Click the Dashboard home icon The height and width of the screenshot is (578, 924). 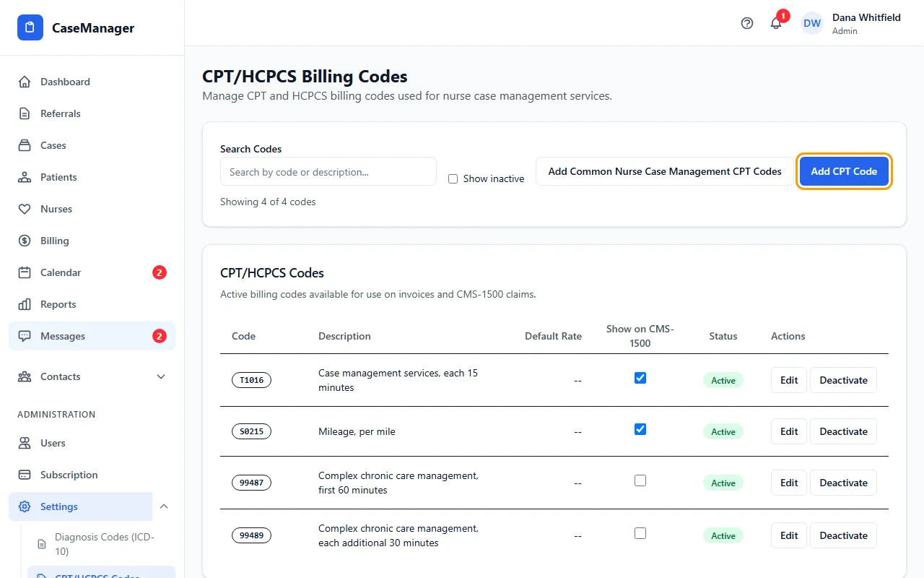coord(25,82)
